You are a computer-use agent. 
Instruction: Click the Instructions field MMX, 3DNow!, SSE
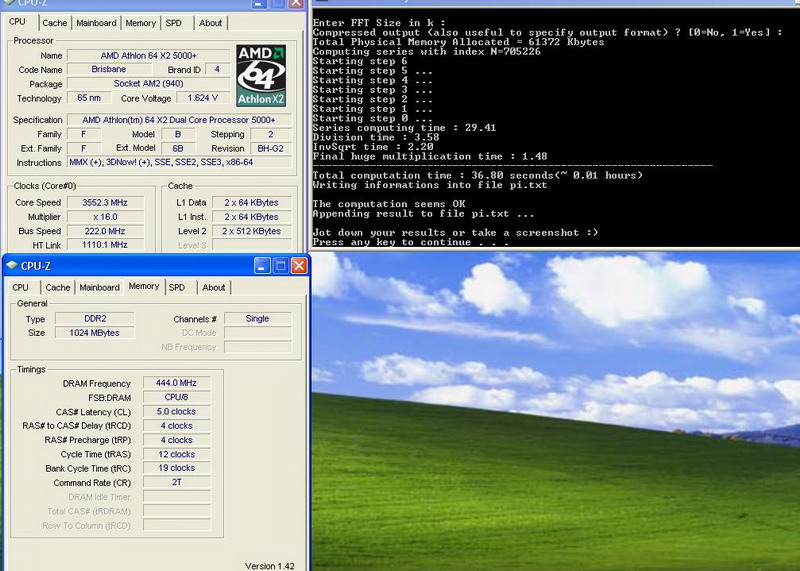pos(179,162)
